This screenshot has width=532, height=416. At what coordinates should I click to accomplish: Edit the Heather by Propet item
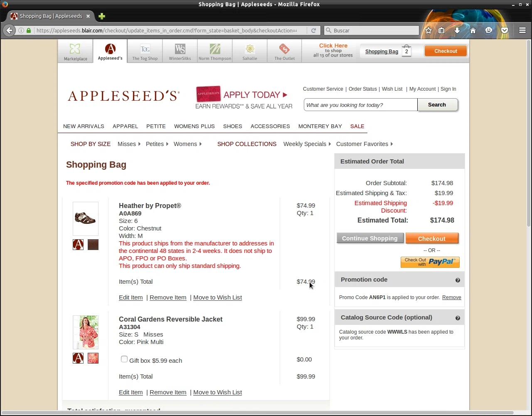click(131, 297)
